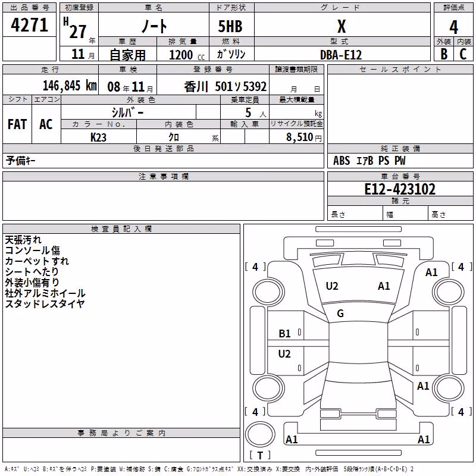Click the car name ノート
Viewport: 476px width, 476px height.
[x=154, y=26]
